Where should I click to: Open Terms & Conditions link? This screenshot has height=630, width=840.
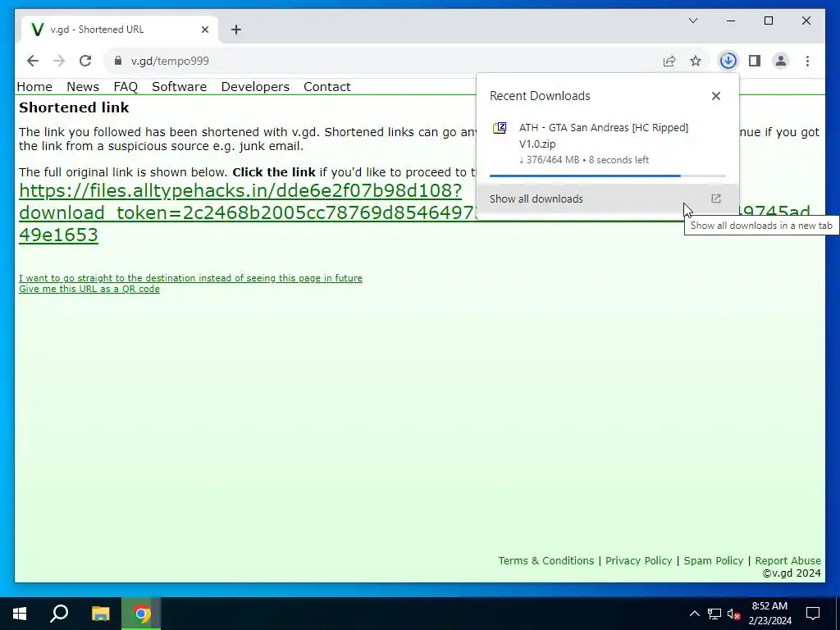546,560
